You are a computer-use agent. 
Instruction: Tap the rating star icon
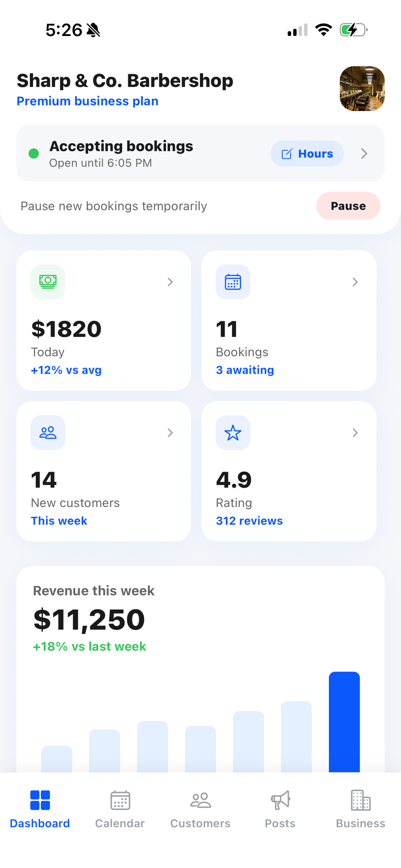[x=233, y=433]
